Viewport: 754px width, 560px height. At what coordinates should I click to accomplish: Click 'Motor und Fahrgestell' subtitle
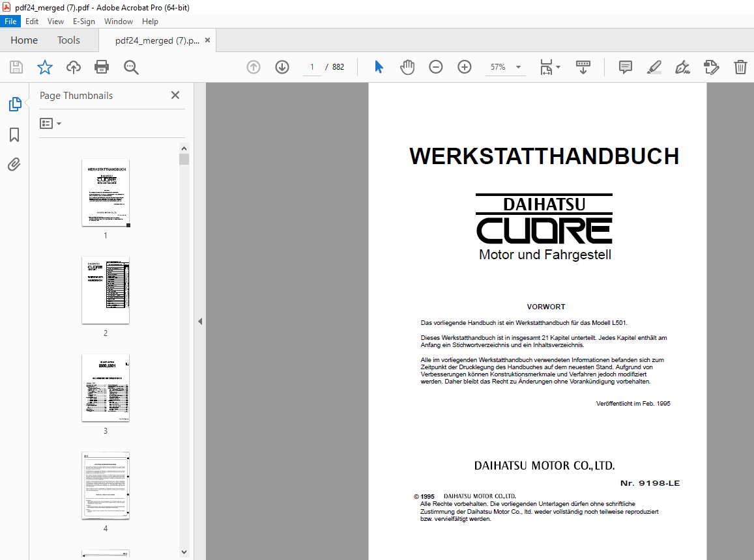[545, 255]
